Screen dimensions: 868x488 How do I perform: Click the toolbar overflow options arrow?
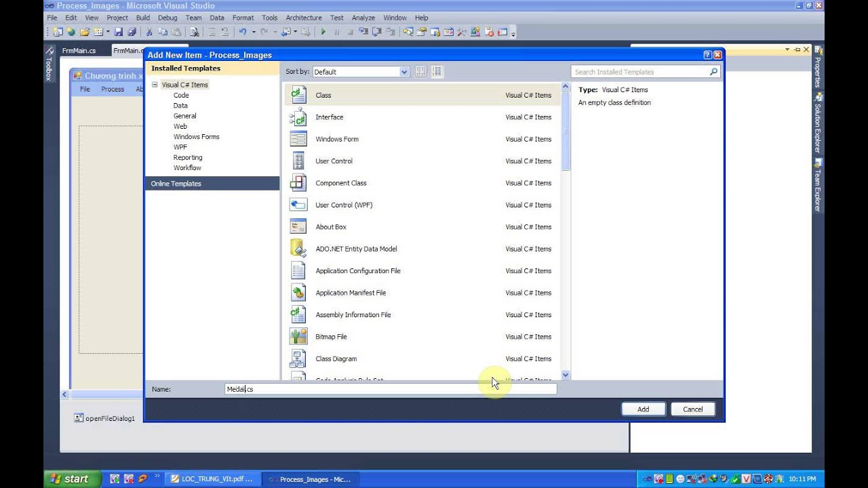point(513,33)
